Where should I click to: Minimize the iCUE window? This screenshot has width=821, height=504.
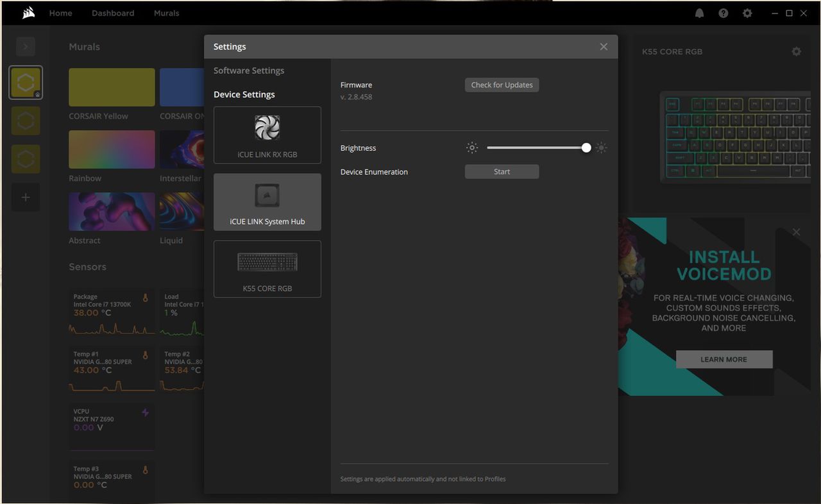pyautogui.click(x=776, y=13)
